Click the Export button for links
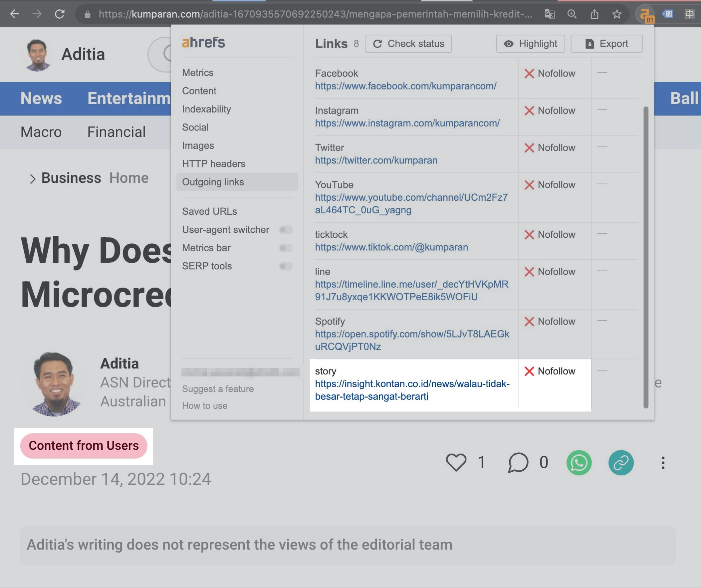This screenshot has width=701, height=588. (x=607, y=43)
